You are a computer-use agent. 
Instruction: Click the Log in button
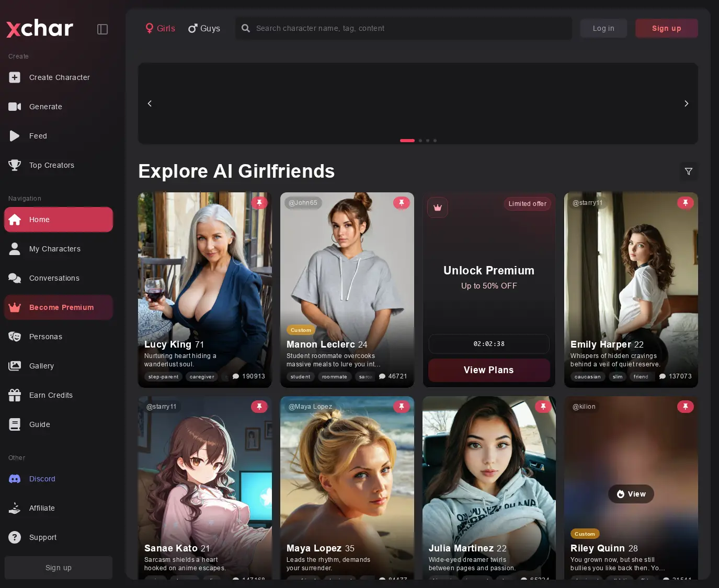pyautogui.click(x=603, y=28)
